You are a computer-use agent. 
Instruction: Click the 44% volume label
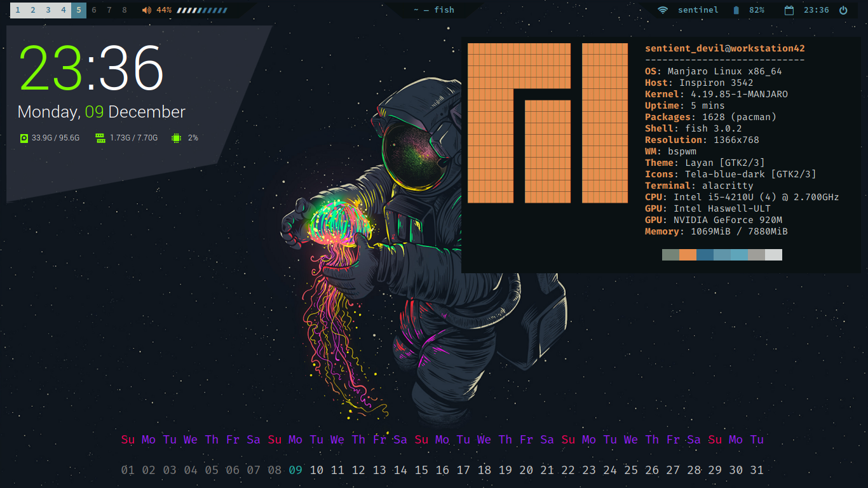point(164,10)
